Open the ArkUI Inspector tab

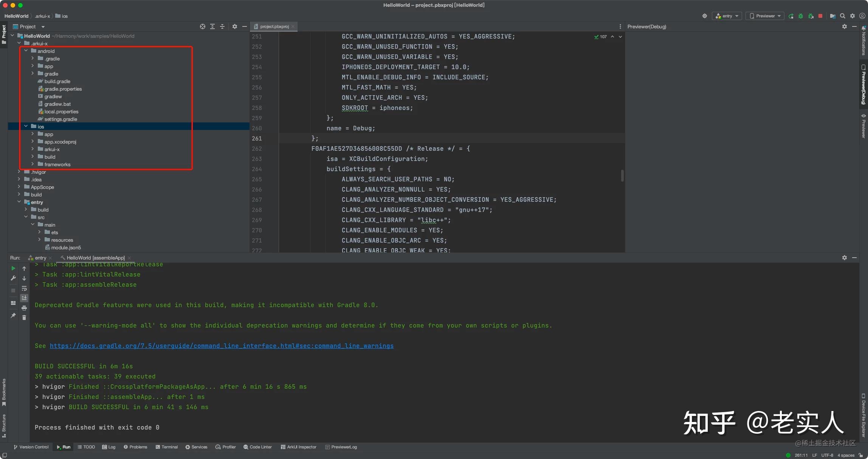pyautogui.click(x=299, y=447)
